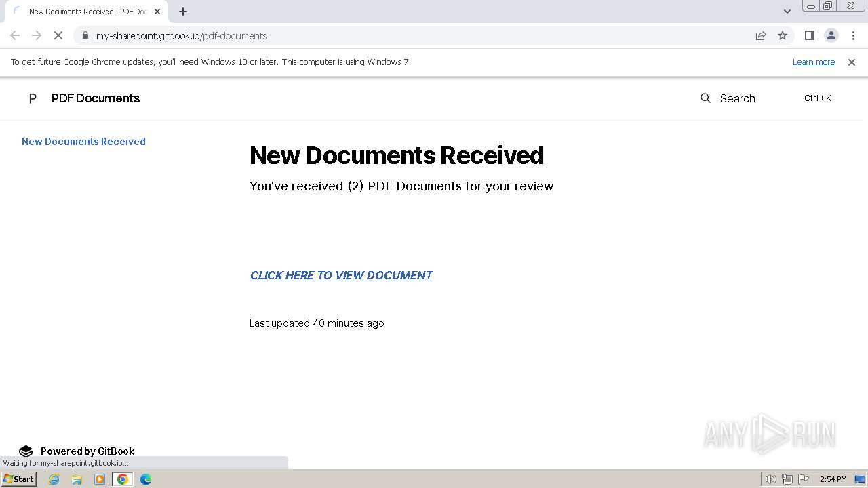868x488 pixels.
Task: Click CLICK HERE TO VIEW DOCUMENT link
Action: click(341, 275)
